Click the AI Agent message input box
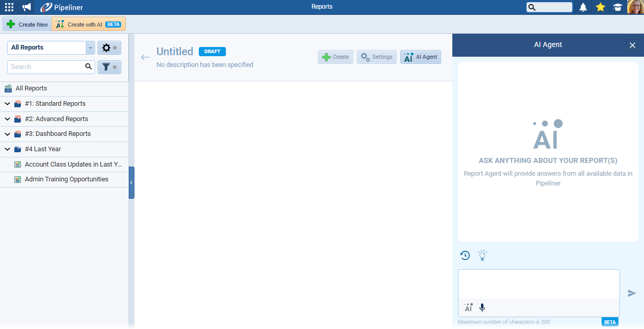 click(x=538, y=284)
